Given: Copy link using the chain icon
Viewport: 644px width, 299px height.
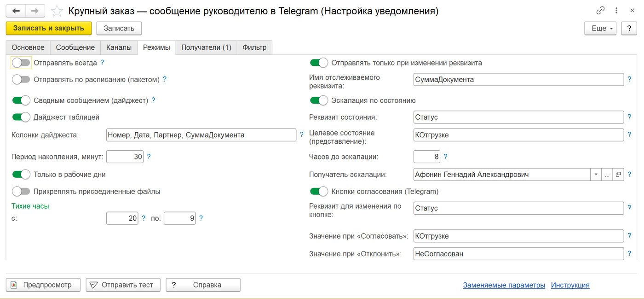Looking at the screenshot, I should click(600, 11).
